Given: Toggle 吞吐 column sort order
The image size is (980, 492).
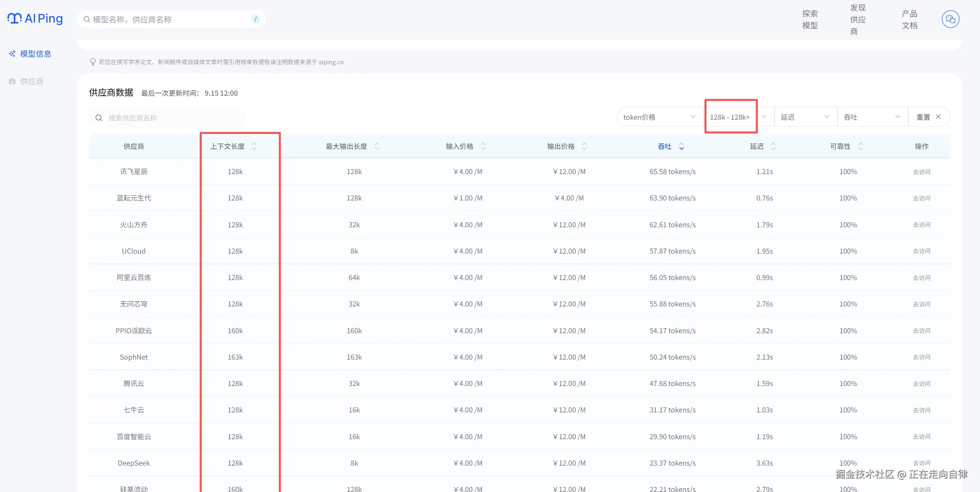Looking at the screenshot, I should (681, 147).
